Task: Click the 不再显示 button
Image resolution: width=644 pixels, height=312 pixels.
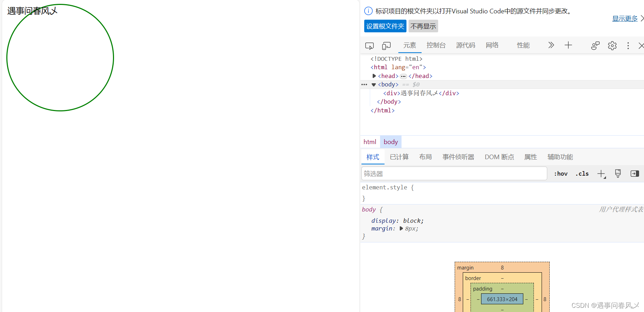Action: click(423, 26)
